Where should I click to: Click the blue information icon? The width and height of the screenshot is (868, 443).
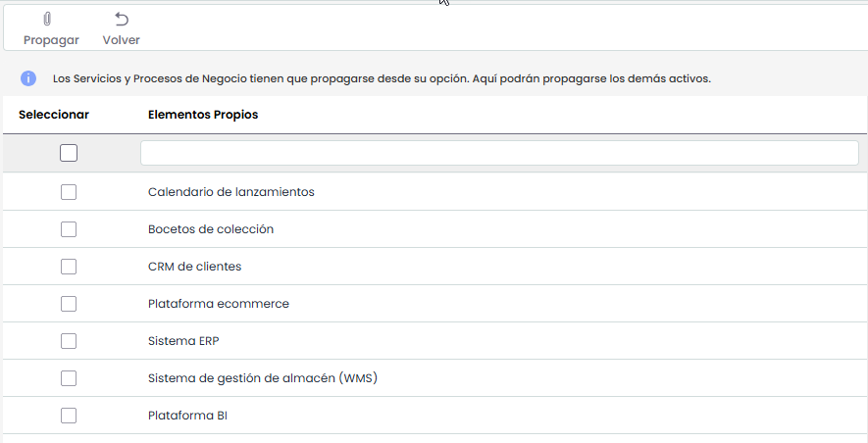click(28, 78)
